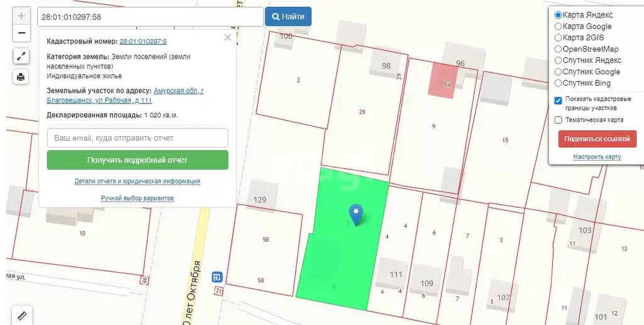Click the zoom out minus button
Screen dimensions: 644x325
coord(21,33)
